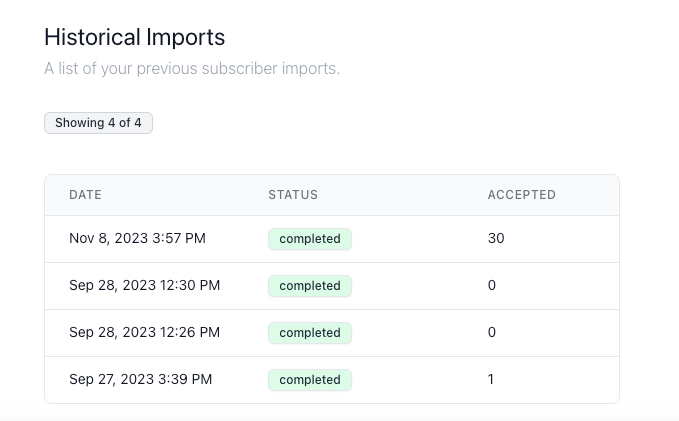Open the Sep 28, 2023 12:26 PM import

(x=144, y=333)
